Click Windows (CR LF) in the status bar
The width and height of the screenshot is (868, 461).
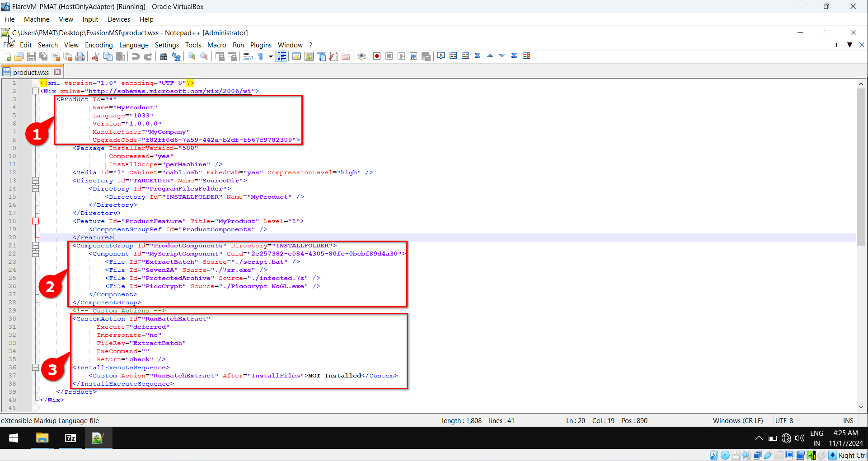pyautogui.click(x=737, y=421)
